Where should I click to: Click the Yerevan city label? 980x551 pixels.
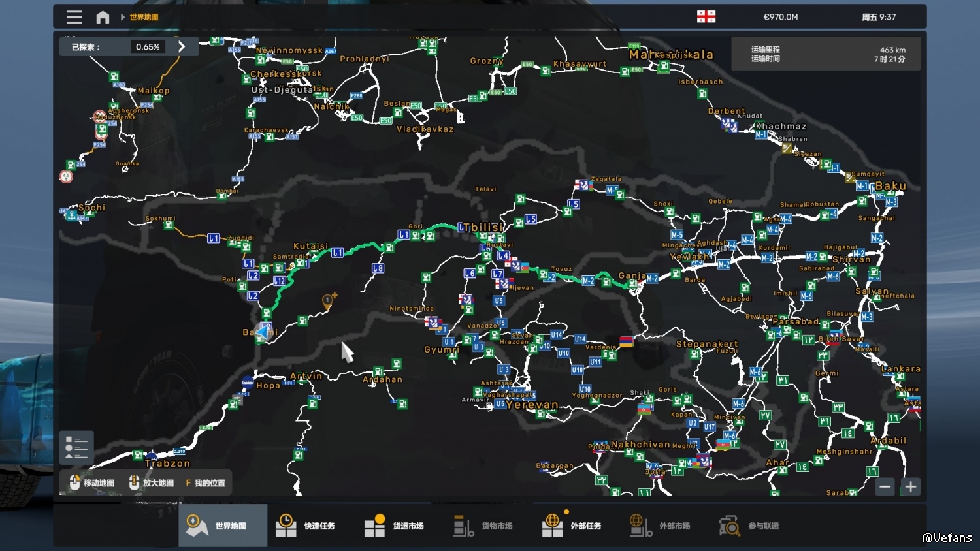532,405
